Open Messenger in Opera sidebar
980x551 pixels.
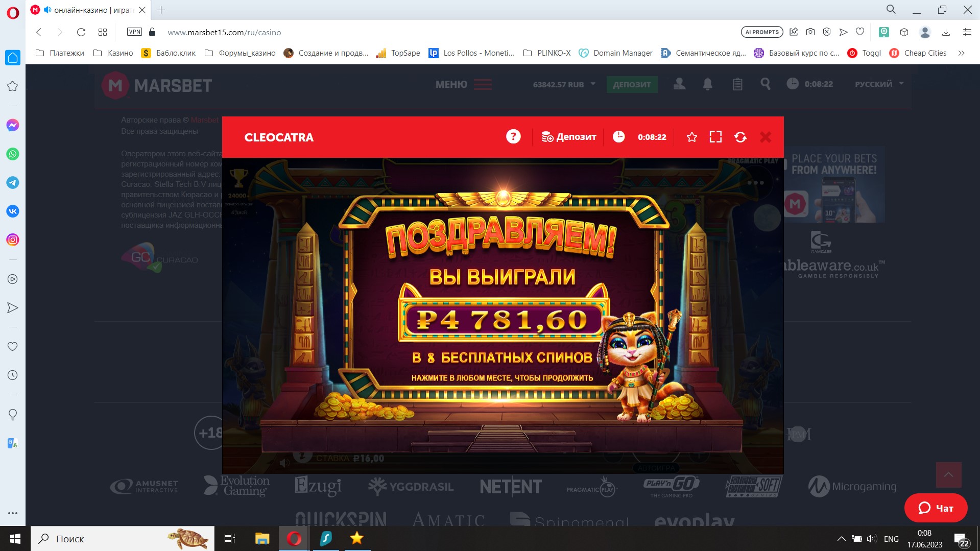coord(13,125)
